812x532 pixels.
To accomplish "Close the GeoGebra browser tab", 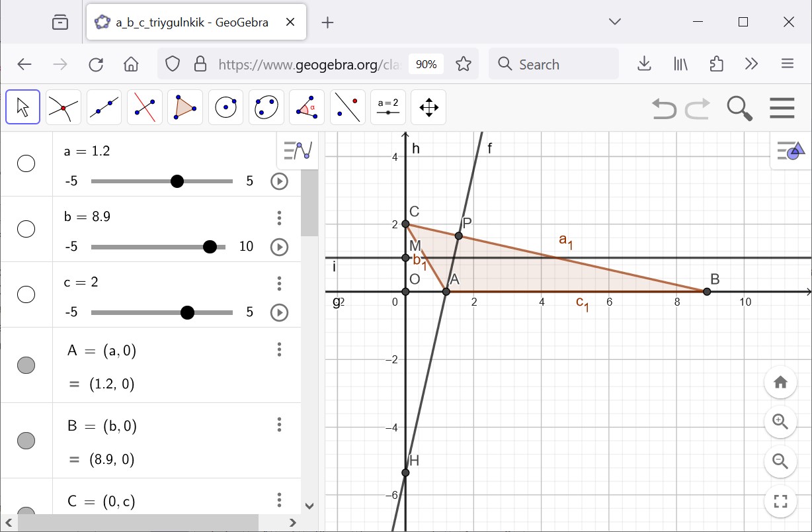I will click(290, 22).
